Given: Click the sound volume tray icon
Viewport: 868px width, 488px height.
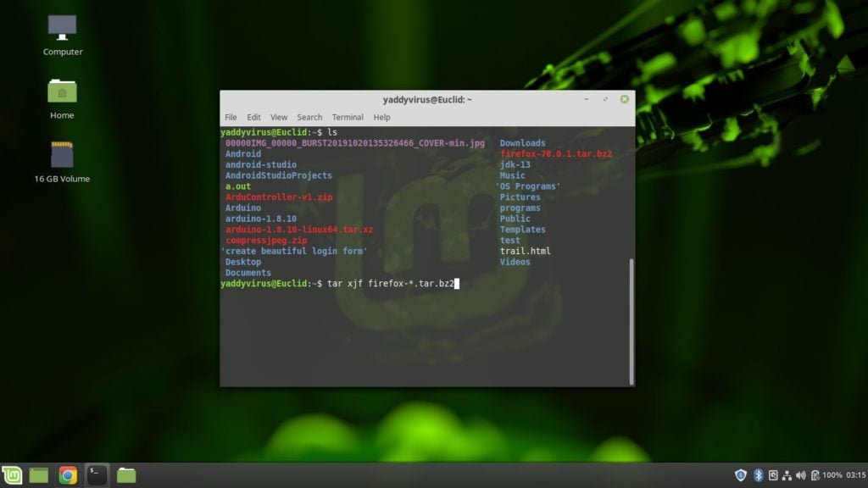Looking at the screenshot, I should click(800, 475).
